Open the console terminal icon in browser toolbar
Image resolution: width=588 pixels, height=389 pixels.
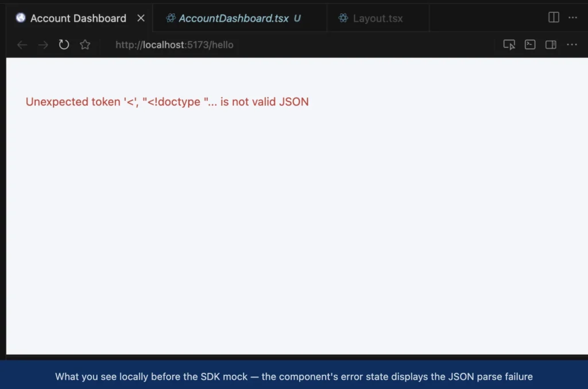530,45
